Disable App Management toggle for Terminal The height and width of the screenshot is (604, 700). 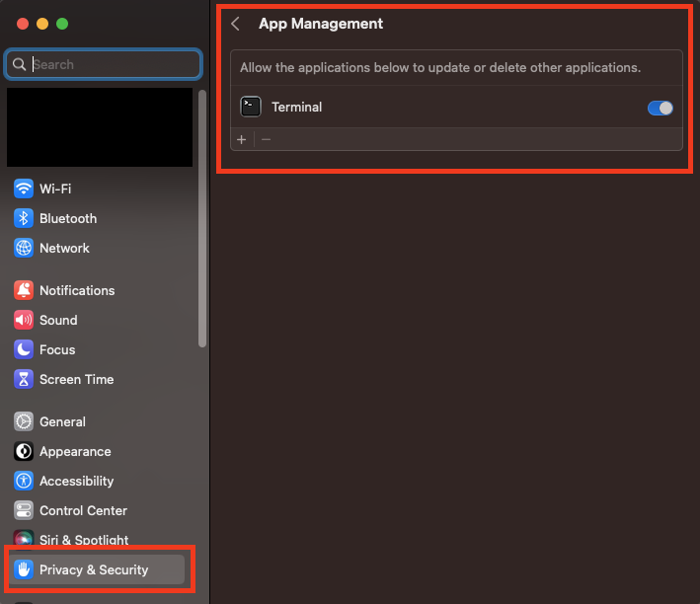point(660,108)
